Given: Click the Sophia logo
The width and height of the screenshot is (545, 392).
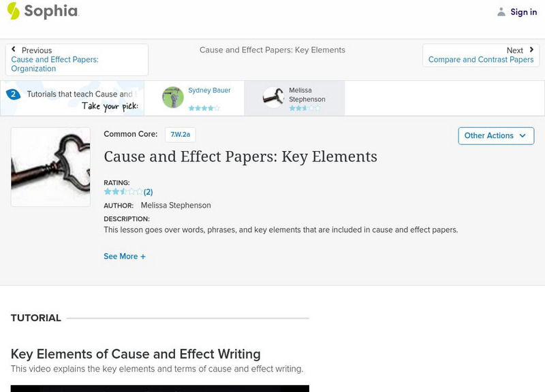Looking at the screenshot, I should (41, 12).
